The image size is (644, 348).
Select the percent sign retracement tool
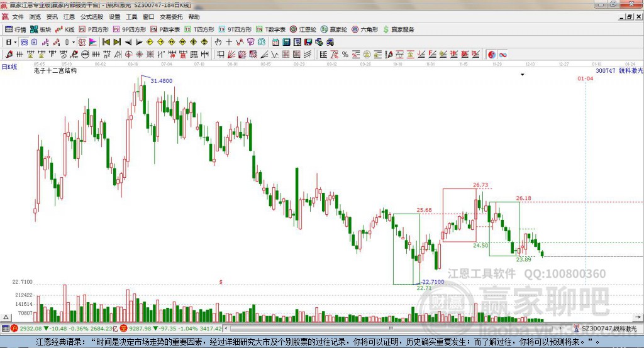pyautogui.click(x=345, y=55)
